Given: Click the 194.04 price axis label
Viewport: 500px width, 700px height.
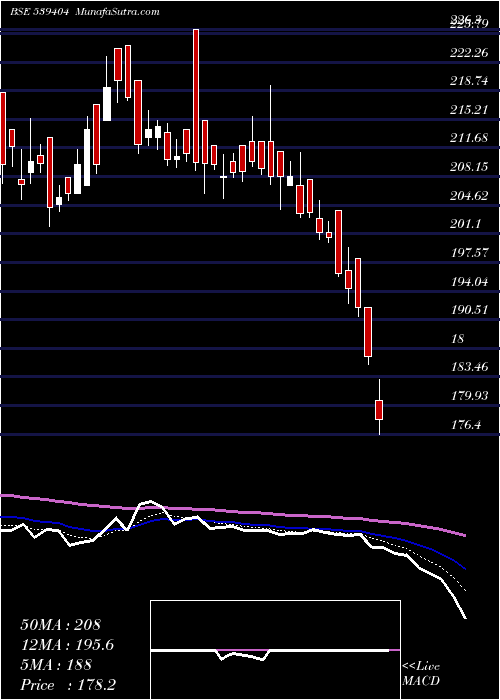Looking at the screenshot, I should 468,282.
